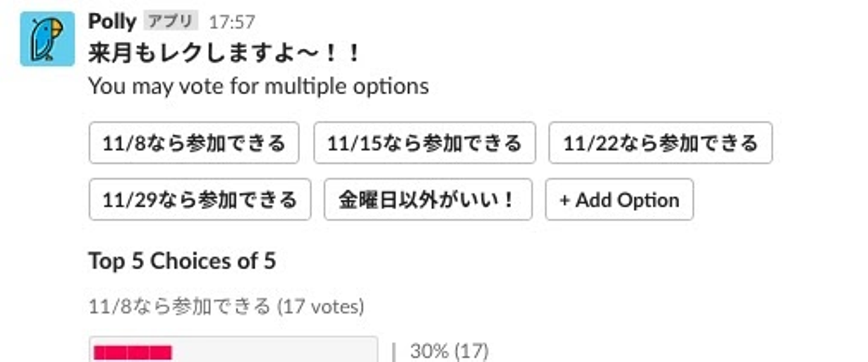Click the 30% (17) result percentage
Viewport: 868px width, 362px height.
[x=449, y=351]
